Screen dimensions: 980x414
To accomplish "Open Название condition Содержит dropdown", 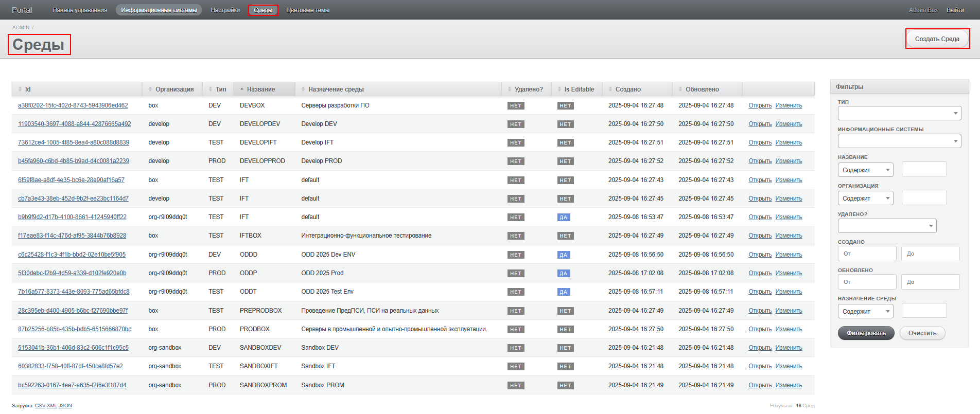I will click(x=866, y=170).
